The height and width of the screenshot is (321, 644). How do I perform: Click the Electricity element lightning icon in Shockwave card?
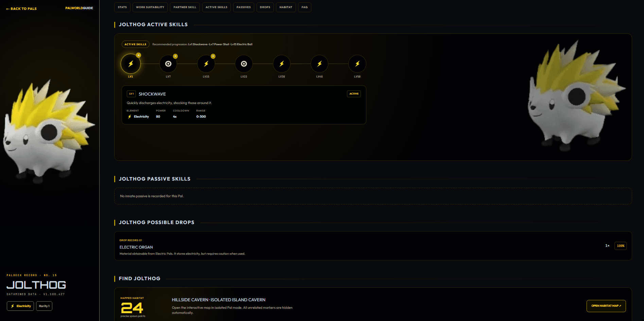[x=129, y=117]
